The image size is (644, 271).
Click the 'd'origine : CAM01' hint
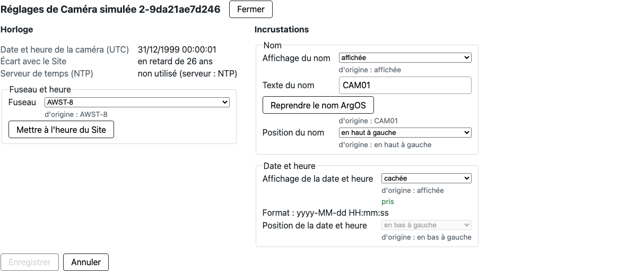(369, 121)
